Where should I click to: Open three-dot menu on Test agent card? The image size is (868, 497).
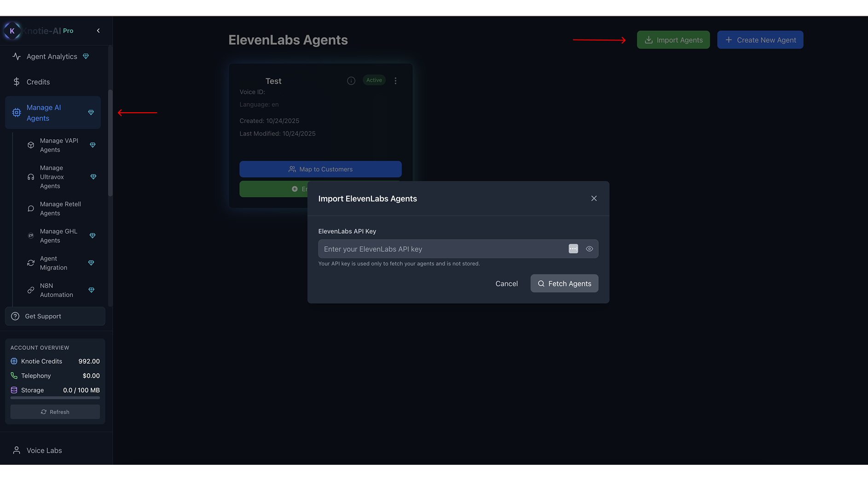point(395,81)
